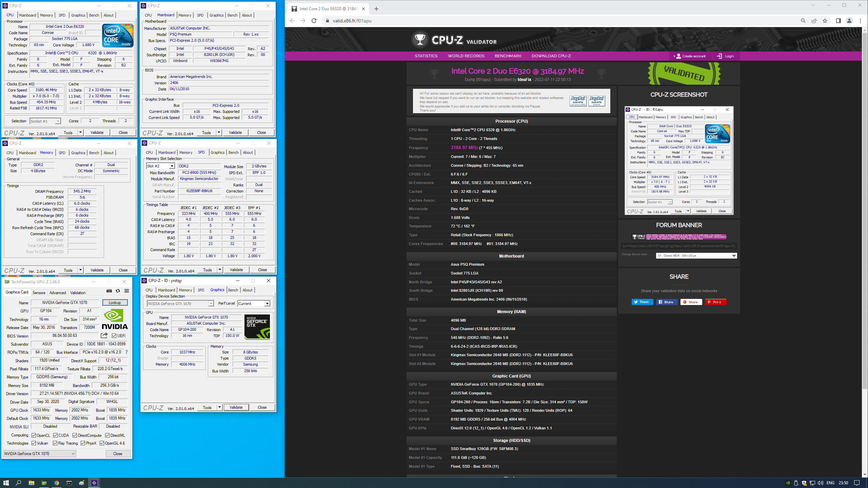Toggle PhysX checkbox
Image resolution: width=868 pixels, height=488 pixels.
point(83,443)
